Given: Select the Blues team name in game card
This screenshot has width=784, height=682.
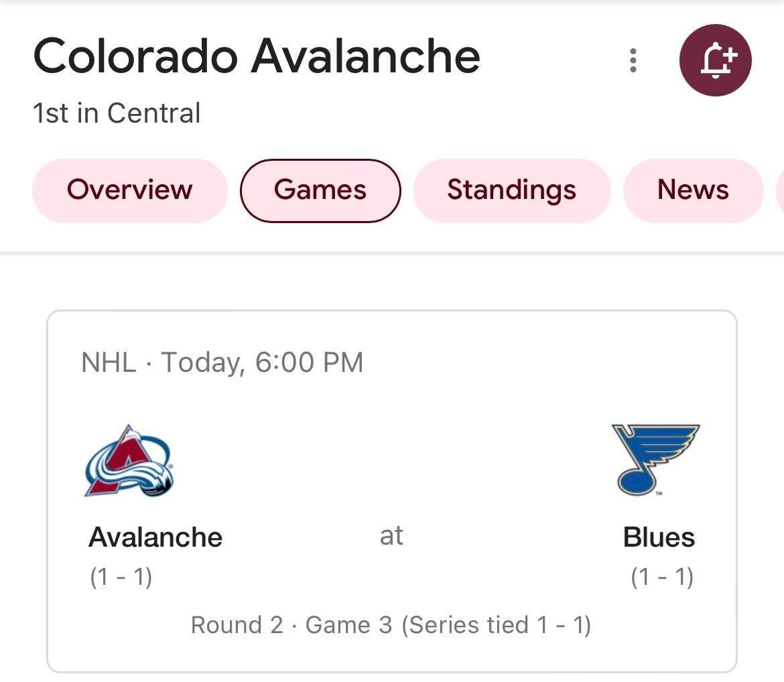Looking at the screenshot, I should [659, 537].
